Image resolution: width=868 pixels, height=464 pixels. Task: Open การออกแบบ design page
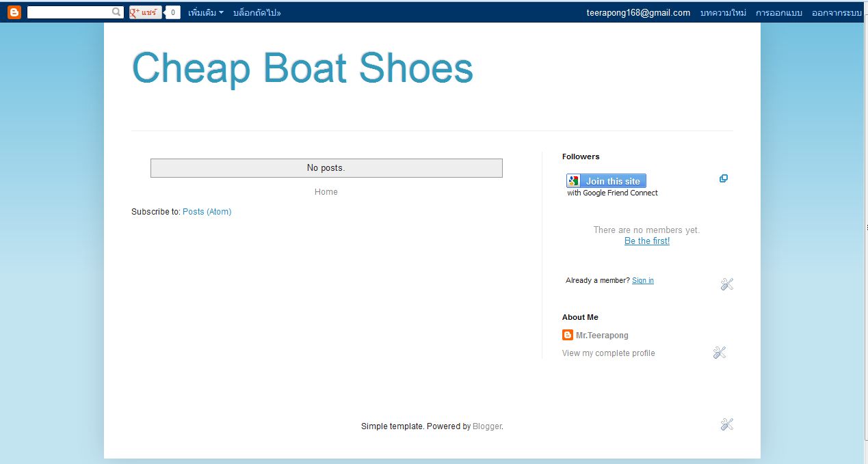pos(778,13)
